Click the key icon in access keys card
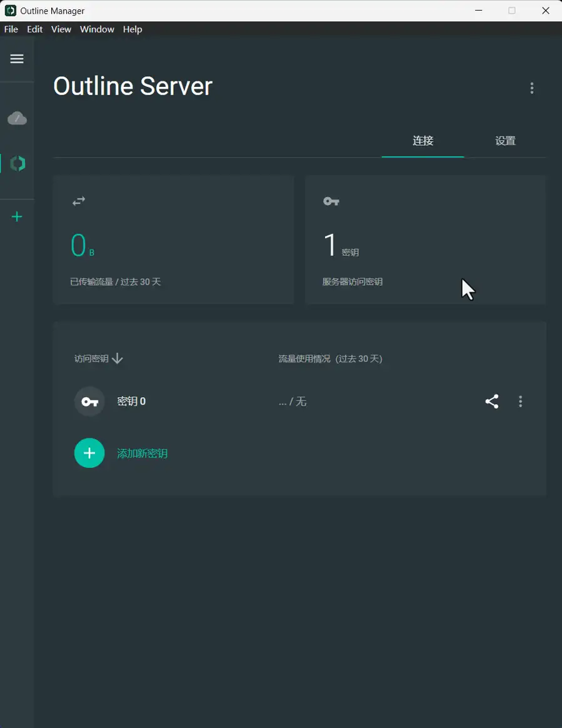This screenshot has width=562, height=728. (331, 201)
